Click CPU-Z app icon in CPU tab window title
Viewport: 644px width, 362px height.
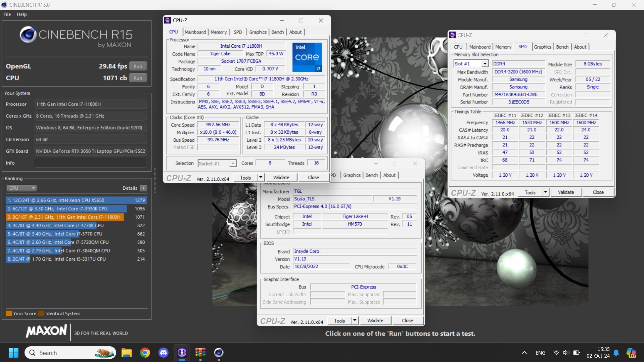coord(168,20)
